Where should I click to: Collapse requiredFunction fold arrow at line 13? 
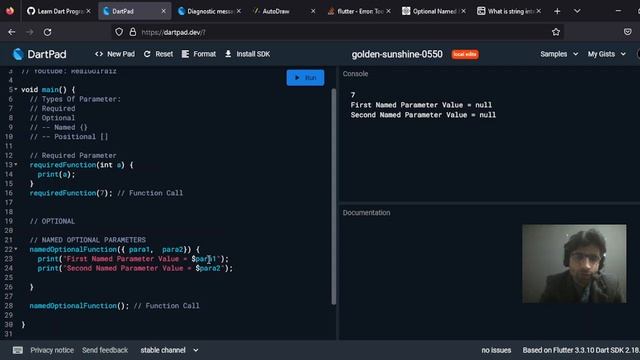click(16, 164)
